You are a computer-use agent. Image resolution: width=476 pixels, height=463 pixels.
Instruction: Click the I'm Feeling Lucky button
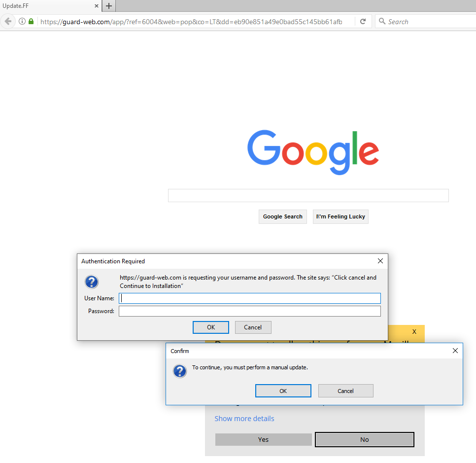340,216
